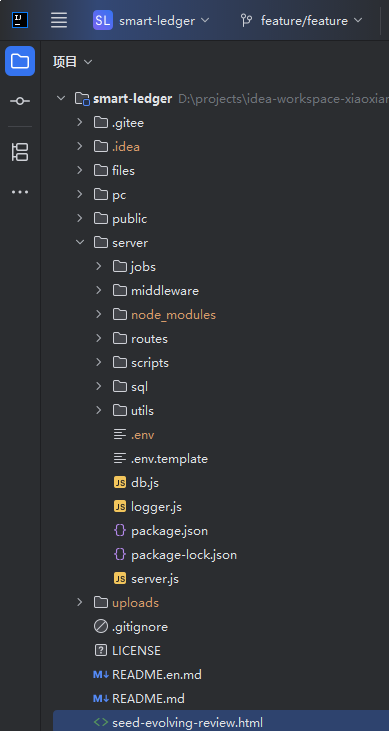Image resolution: width=389 pixels, height=731 pixels.
Task: Select the package-lock.json file name
Action: 184,555
